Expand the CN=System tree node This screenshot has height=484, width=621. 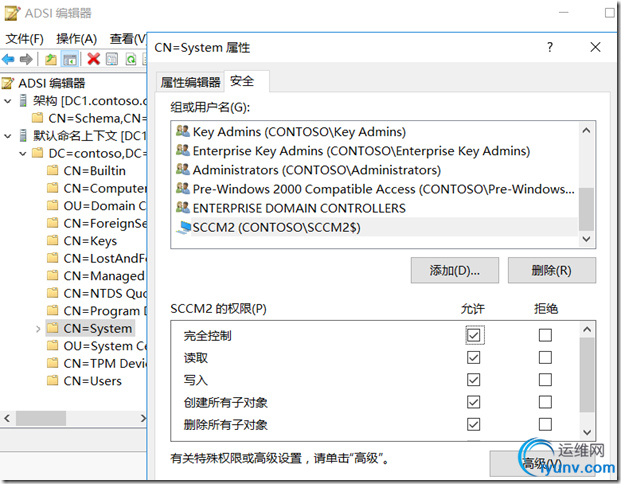click(38, 329)
